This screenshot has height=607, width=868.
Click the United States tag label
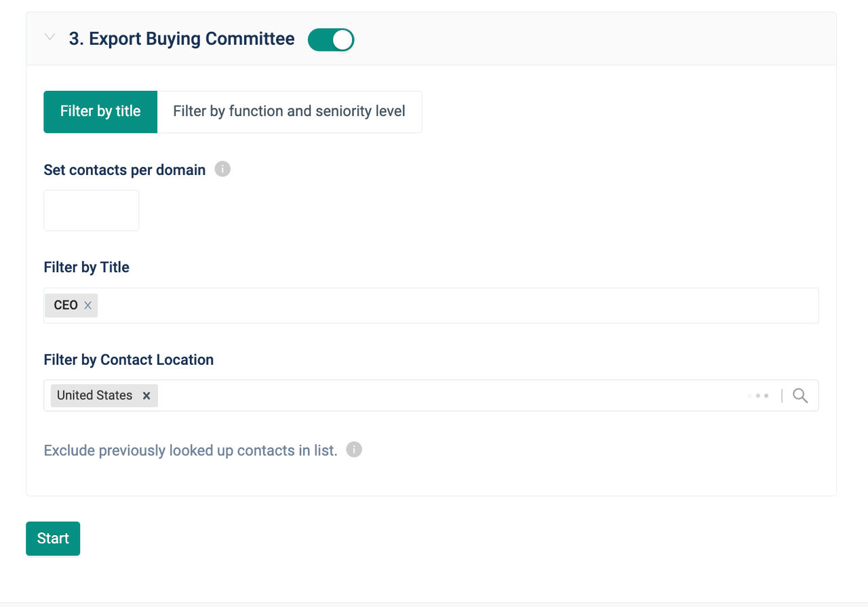[x=95, y=396]
